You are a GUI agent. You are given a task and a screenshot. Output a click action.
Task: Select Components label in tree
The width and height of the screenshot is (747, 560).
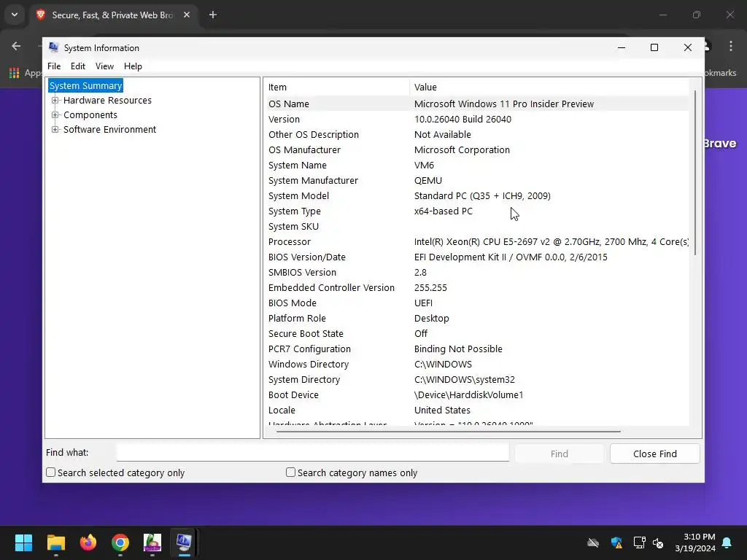tap(90, 114)
